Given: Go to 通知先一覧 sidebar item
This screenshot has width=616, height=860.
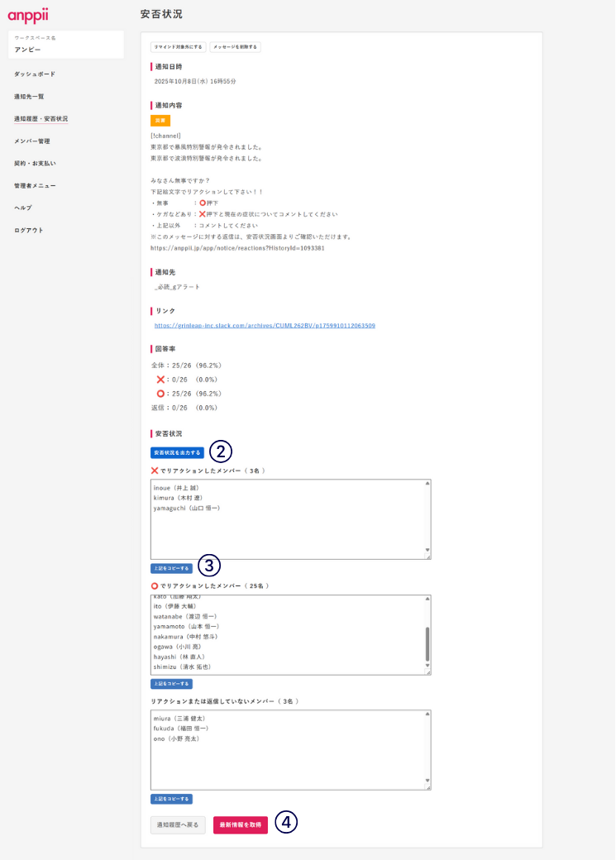Looking at the screenshot, I should [29, 97].
